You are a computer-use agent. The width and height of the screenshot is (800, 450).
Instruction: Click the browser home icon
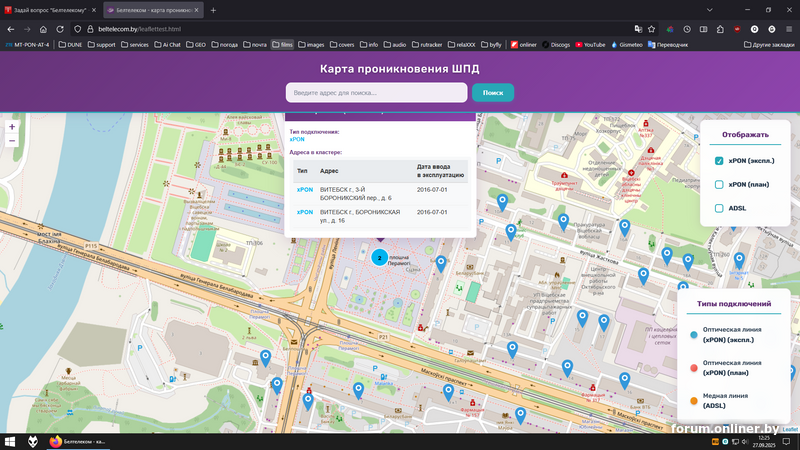point(44,29)
